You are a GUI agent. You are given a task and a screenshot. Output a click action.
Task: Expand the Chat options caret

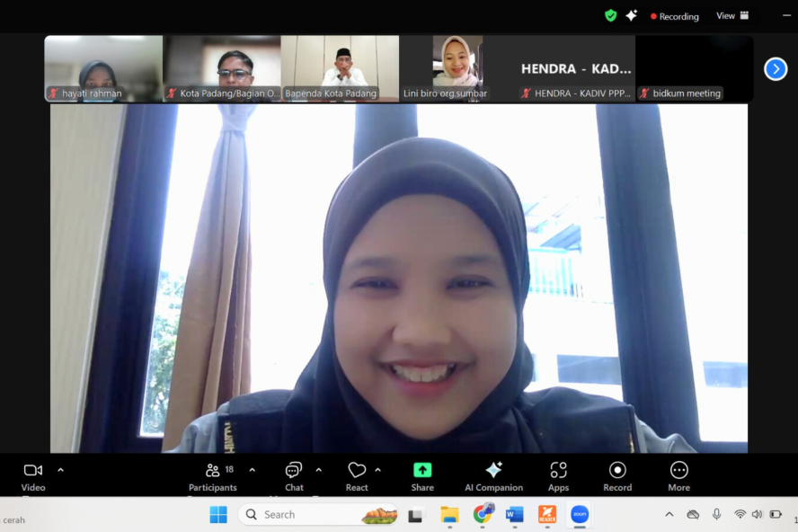point(318,469)
